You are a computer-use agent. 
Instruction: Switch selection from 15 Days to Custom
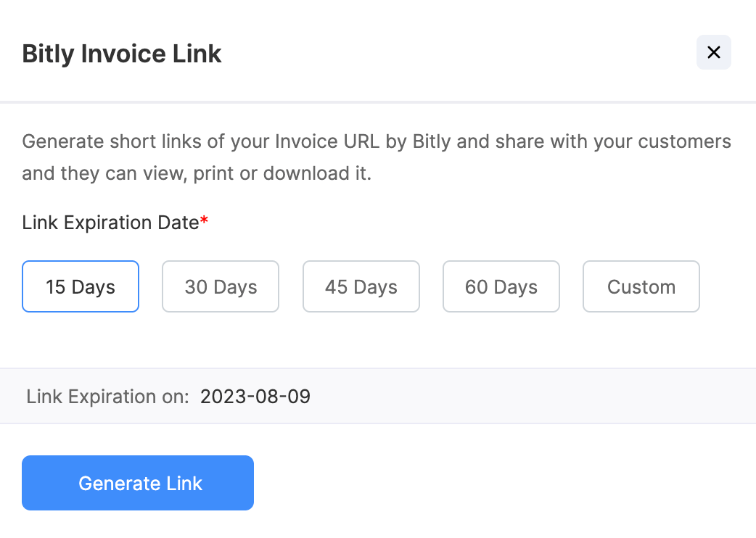tap(641, 286)
